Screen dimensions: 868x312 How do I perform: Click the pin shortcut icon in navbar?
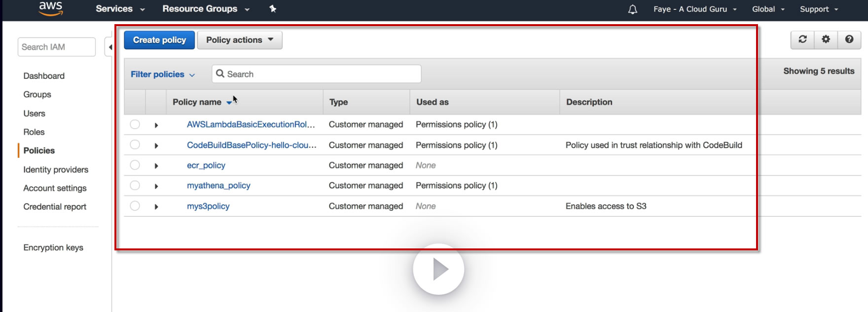point(273,9)
